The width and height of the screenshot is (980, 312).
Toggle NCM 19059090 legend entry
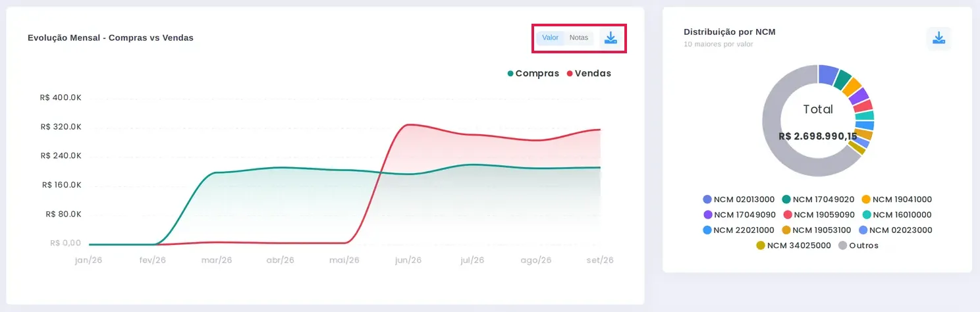(x=819, y=215)
